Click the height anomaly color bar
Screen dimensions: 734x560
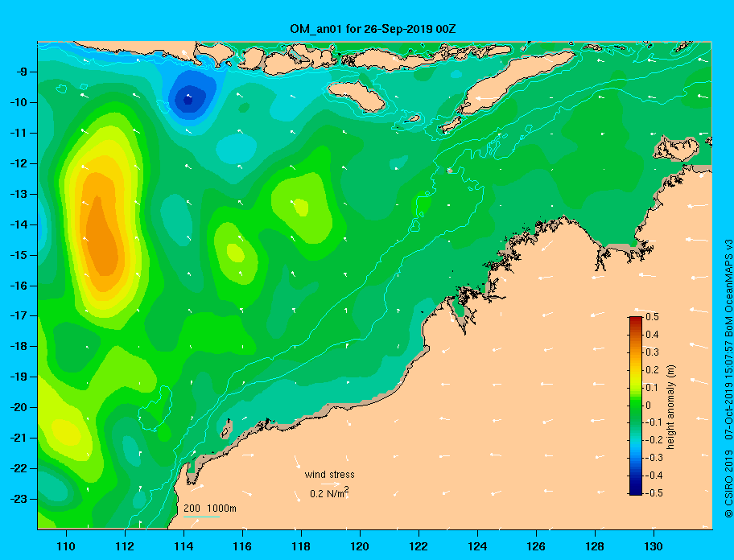(x=636, y=406)
